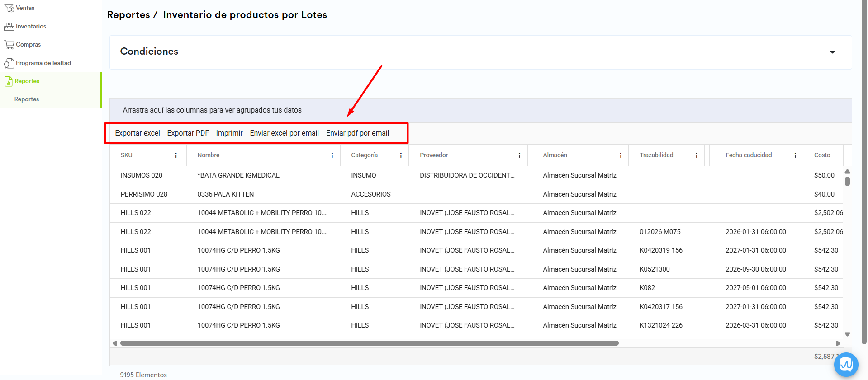The image size is (868, 380).
Task: Click the INSUMOS 020 SKU cell
Action: tap(141, 175)
